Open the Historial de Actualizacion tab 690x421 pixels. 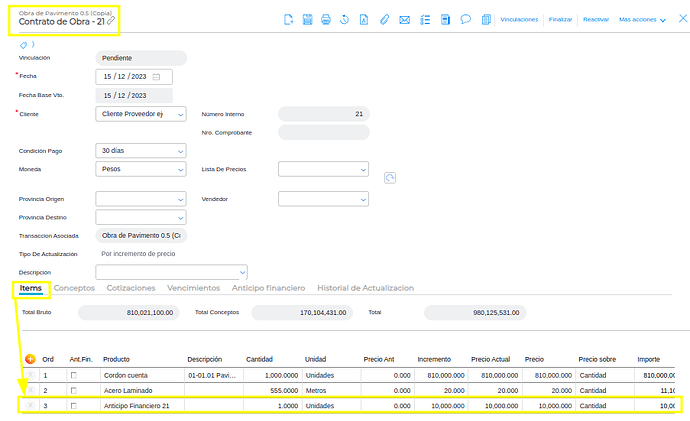tap(365, 288)
